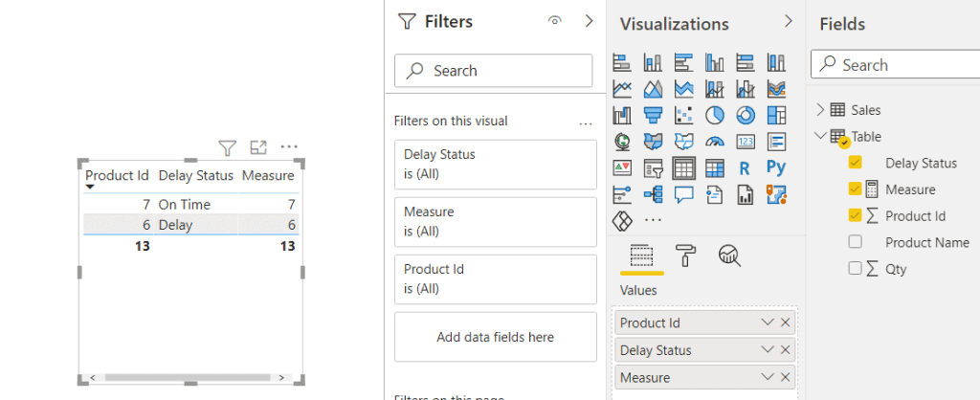
Task: Select the R script visual
Action: 745,168
